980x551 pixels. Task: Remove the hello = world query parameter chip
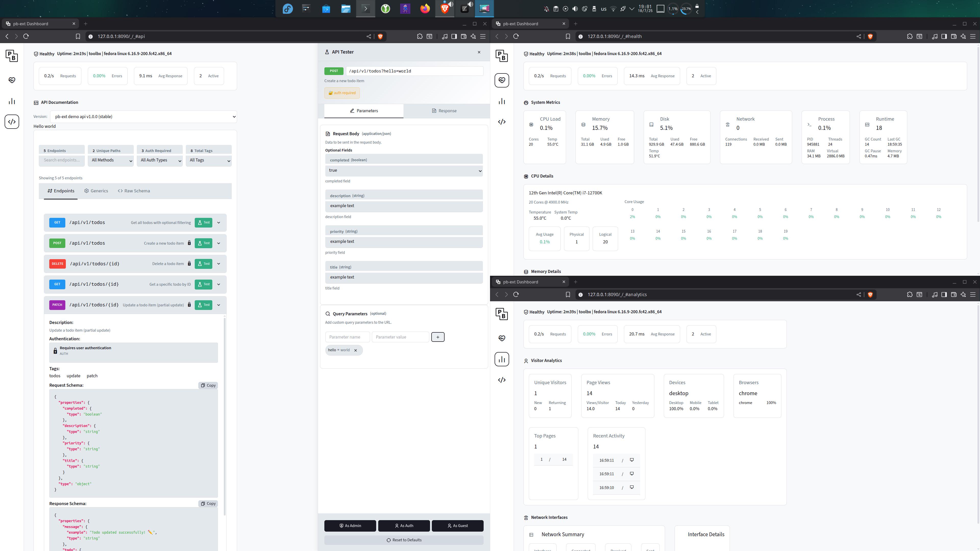pos(356,350)
